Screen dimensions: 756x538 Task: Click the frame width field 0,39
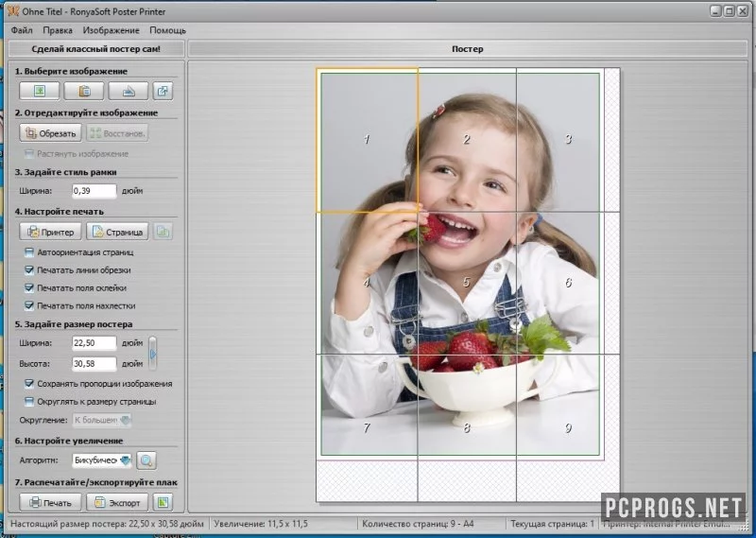(94, 191)
